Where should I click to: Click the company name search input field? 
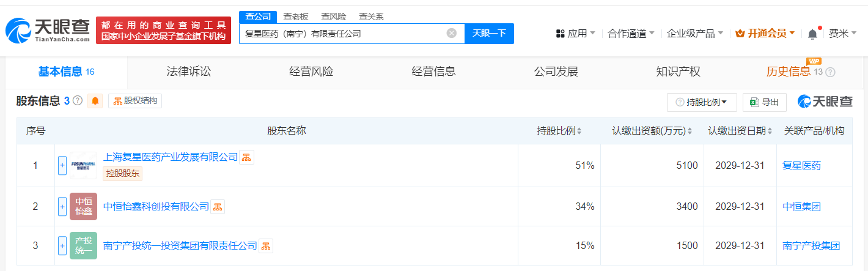tap(342, 34)
